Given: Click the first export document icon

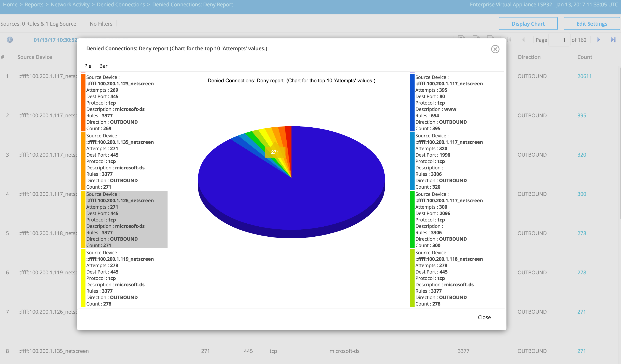Looking at the screenshot, I should click(461, 37).
